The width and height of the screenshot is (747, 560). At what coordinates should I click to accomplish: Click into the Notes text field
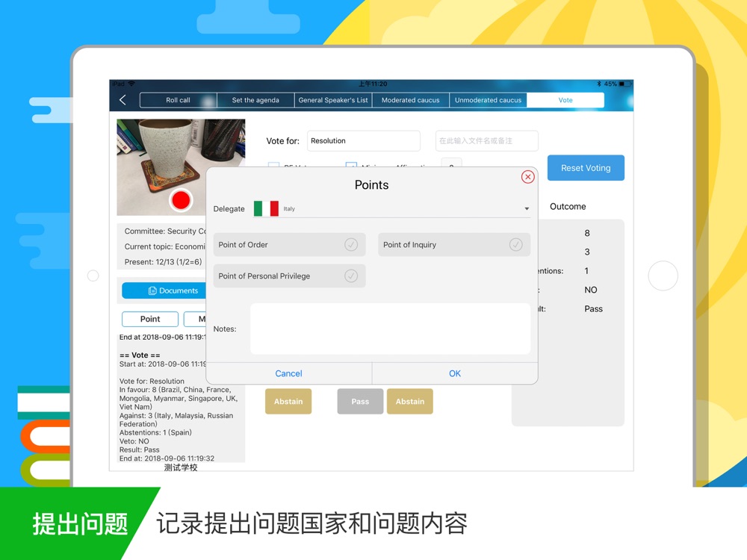click(x=390, y=329)
